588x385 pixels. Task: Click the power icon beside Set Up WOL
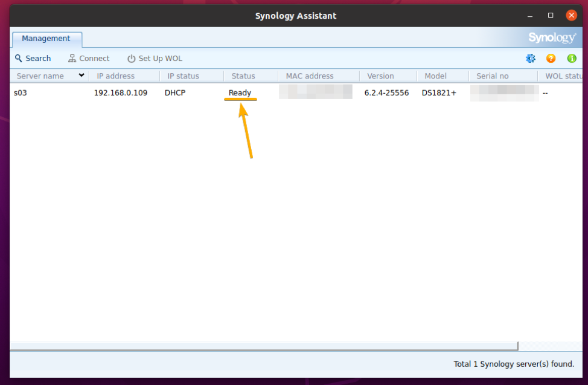coord(131,58)
